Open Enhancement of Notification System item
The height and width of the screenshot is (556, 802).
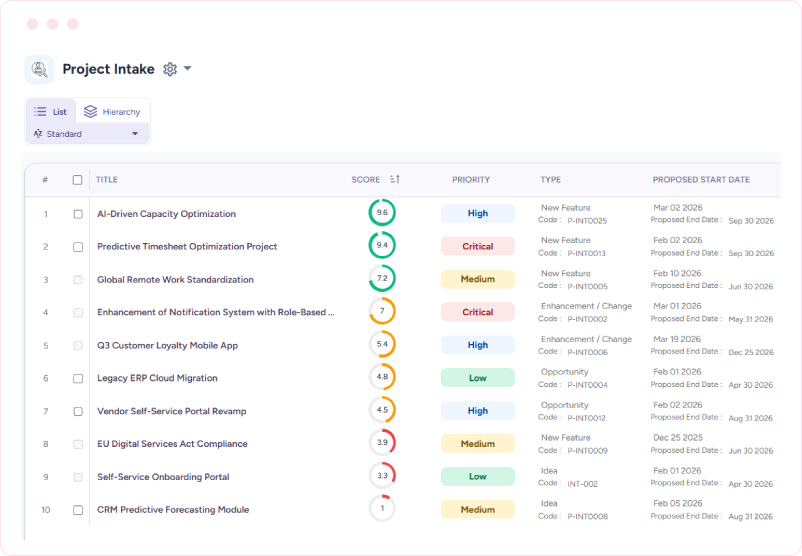coord(216,312)
